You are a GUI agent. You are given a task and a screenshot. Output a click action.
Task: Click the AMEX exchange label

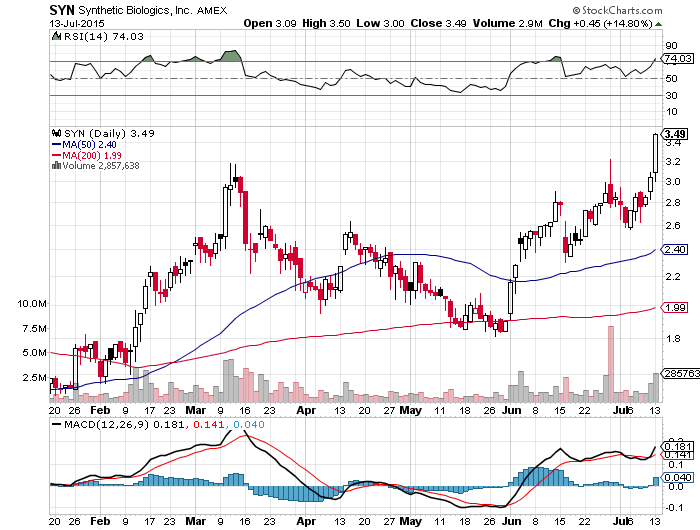click(x=212, y=10)
